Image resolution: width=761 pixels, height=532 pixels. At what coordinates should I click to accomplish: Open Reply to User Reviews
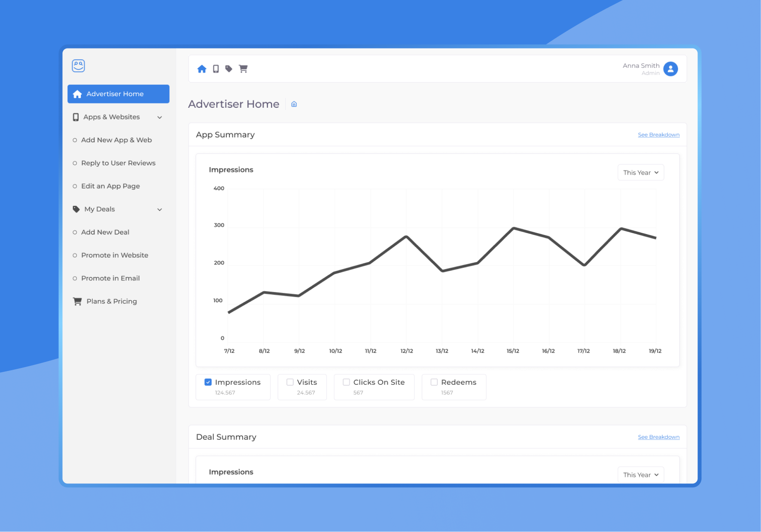(118, 163)
